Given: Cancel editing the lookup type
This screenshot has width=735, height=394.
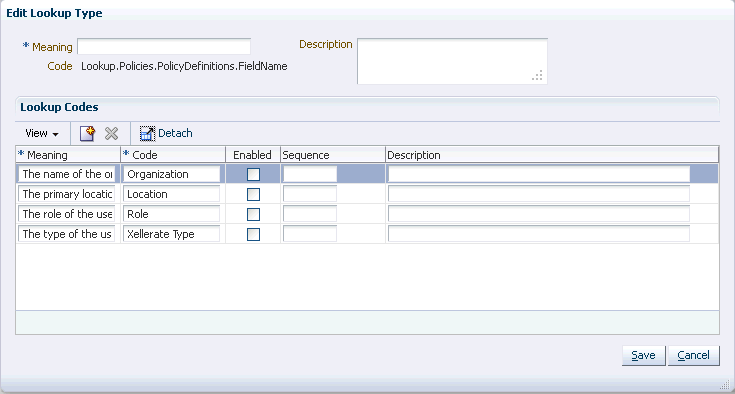Looking at the screenshot, I should point(693,356).
